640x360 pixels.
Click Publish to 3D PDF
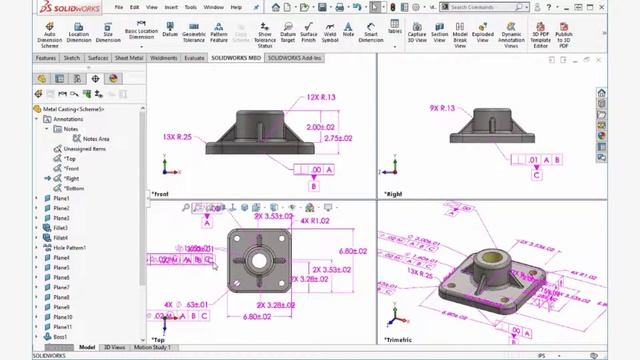(564, 35)
